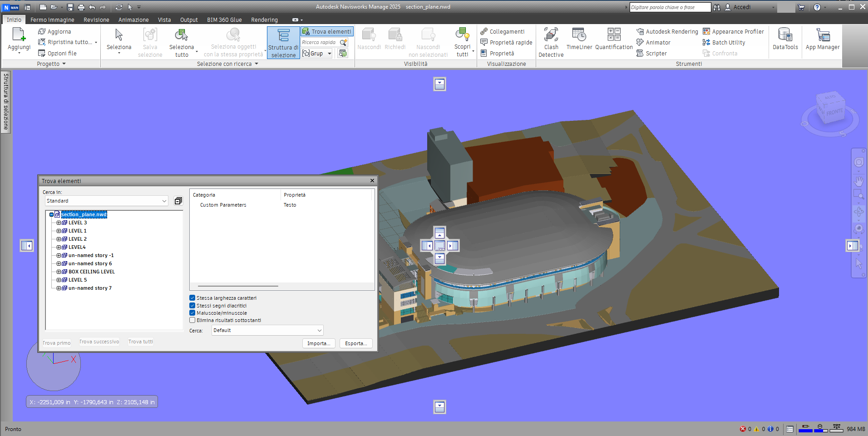Launch Clash Detective
This screenshot has height=436, width=868.
tap(551, 43)
